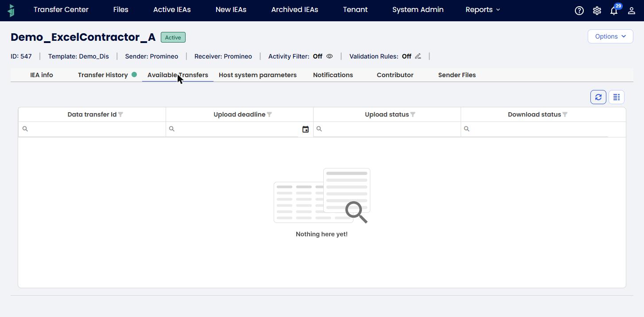Open the calendar picker for Upload deadline
The image size is (644, 317).
[x=306, y=129]
